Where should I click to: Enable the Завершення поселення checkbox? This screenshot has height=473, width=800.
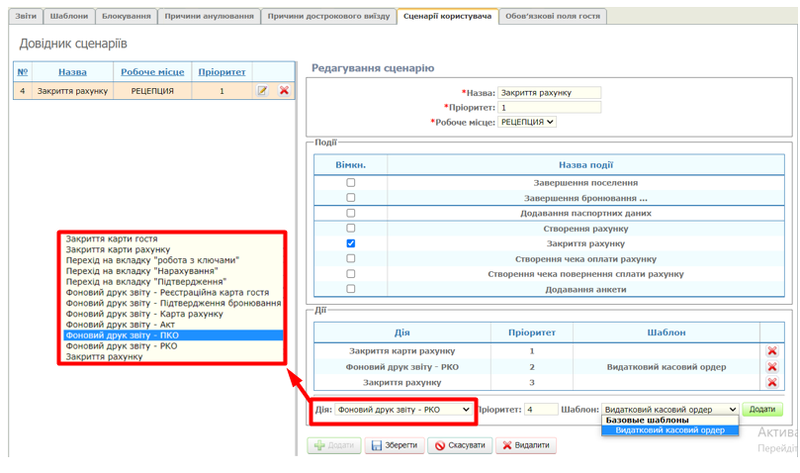click(350, 183)
